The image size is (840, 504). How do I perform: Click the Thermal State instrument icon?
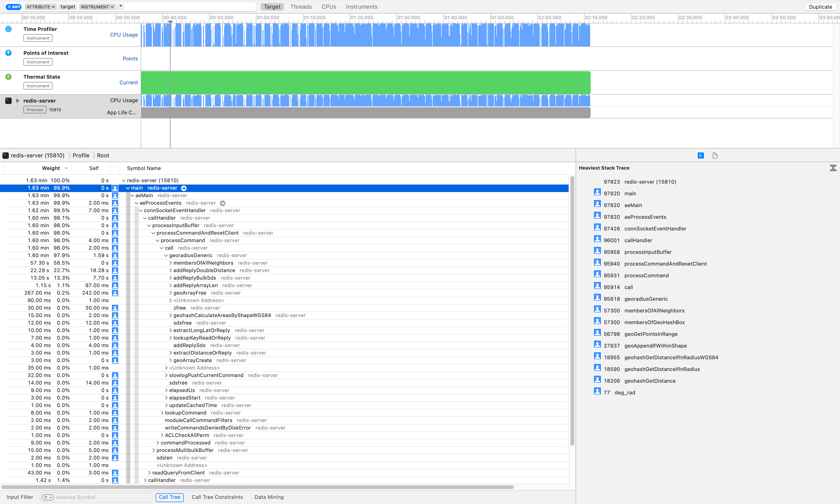[8, 77]
